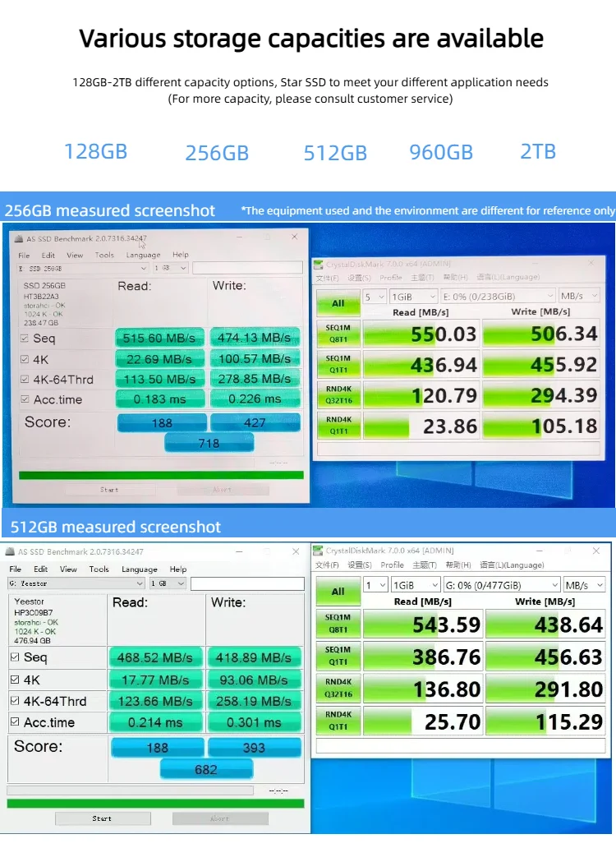Click All button in G: CrystalDiskMark window
This screenshot has width=616, height=848.
pyautogui.click(x=338, y=591)
